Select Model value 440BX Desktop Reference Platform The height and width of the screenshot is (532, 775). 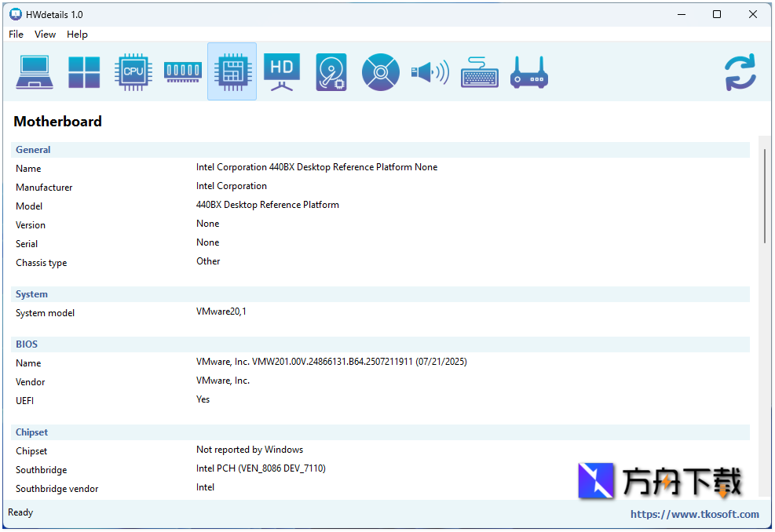click(268, 205)
